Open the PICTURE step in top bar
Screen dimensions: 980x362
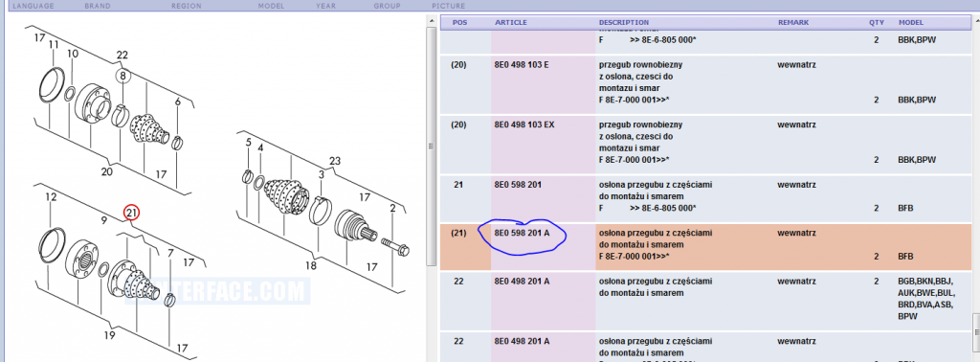click(x=448, y=6)
